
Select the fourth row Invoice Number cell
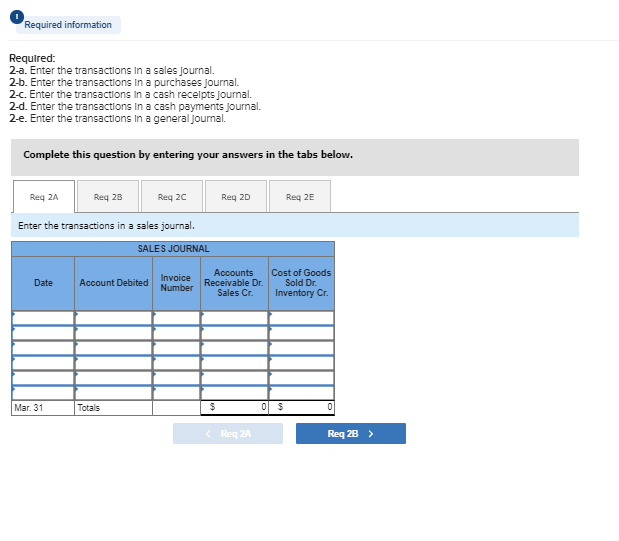(x=176, y=363)
